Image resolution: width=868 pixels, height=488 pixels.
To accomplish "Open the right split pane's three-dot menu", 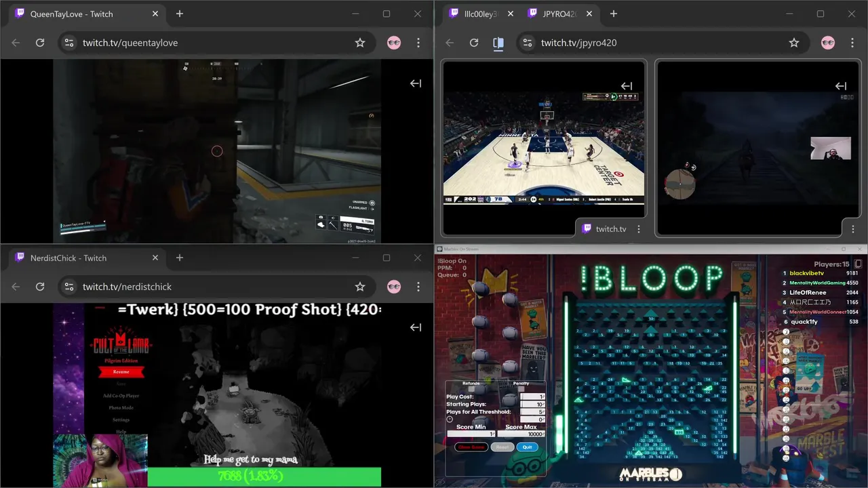I will (852, 229).
